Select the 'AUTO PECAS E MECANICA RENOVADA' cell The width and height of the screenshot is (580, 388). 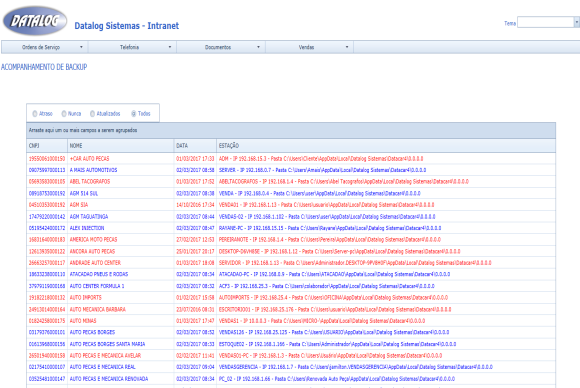pos(121,379)
